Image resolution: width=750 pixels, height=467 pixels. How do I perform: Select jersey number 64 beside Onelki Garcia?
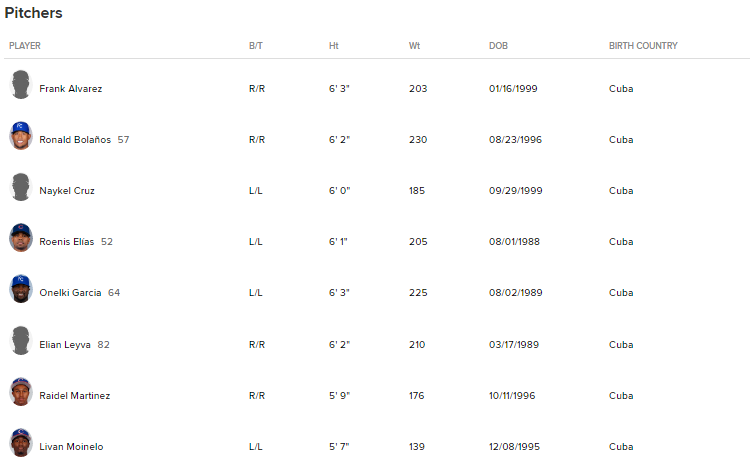pos(114,292)
